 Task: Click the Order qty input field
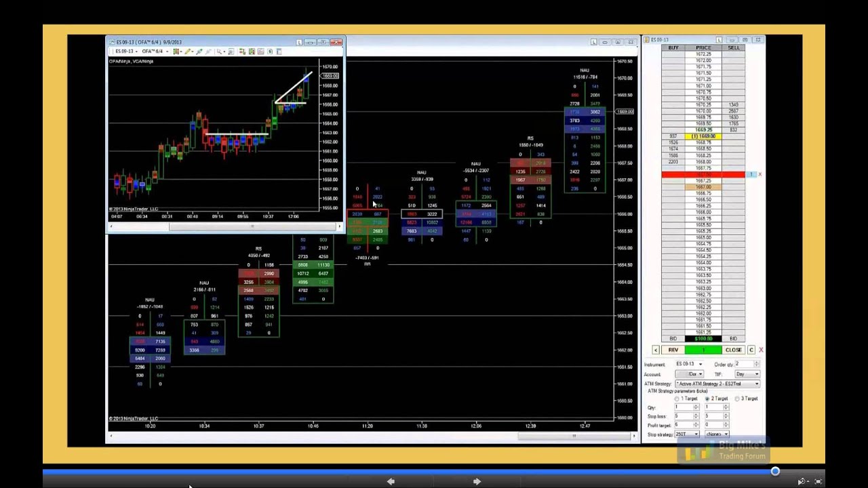(x=744, y=364)
